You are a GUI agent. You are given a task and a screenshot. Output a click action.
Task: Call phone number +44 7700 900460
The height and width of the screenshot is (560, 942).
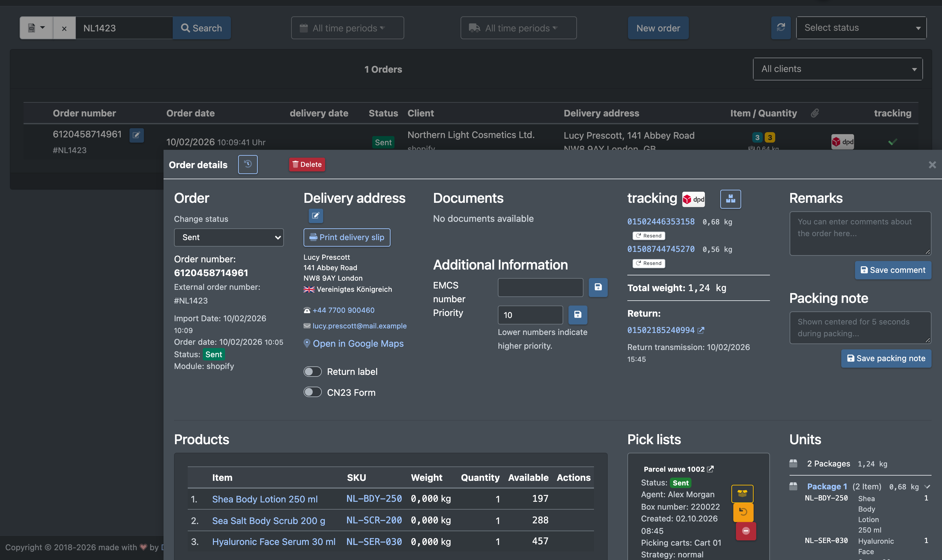click(x=343, y=310)
